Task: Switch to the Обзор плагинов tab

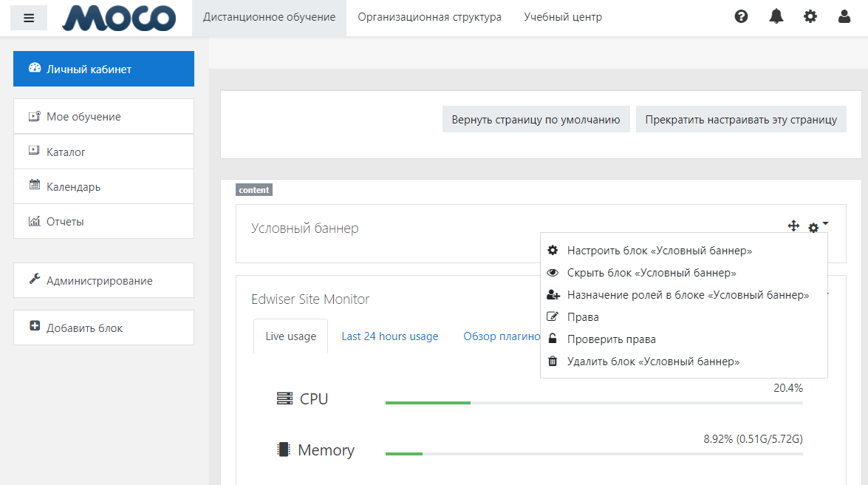Action: 502,336
